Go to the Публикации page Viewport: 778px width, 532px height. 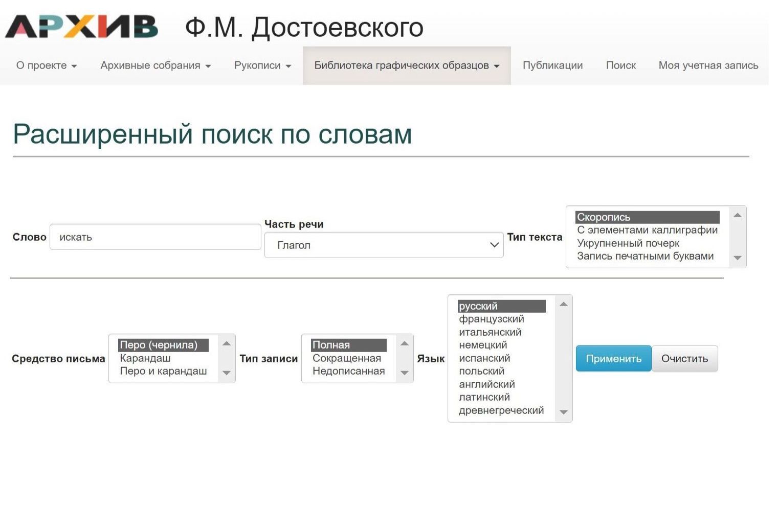click(552, 65)
